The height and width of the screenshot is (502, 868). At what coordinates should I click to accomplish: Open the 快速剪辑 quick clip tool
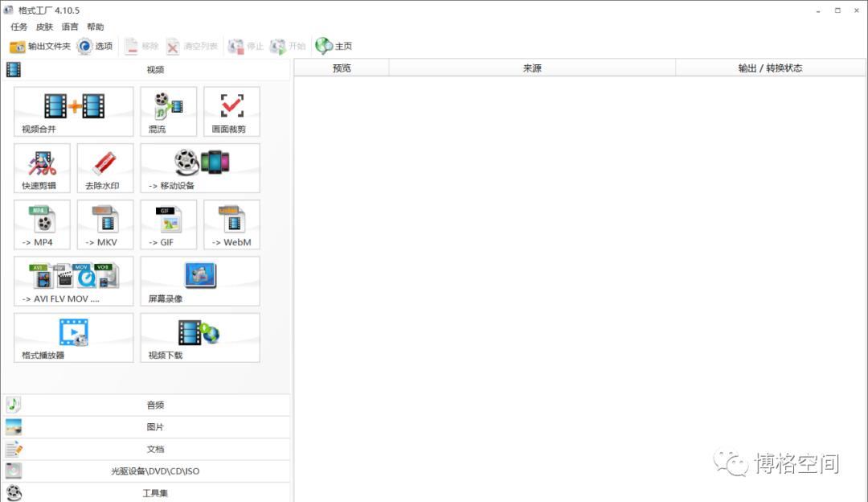click(42, 168)
